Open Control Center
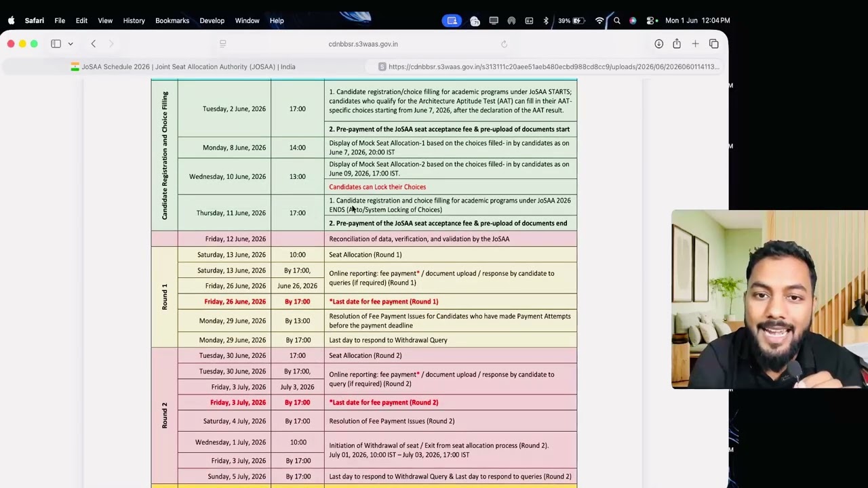 click(x=651, y=20)
